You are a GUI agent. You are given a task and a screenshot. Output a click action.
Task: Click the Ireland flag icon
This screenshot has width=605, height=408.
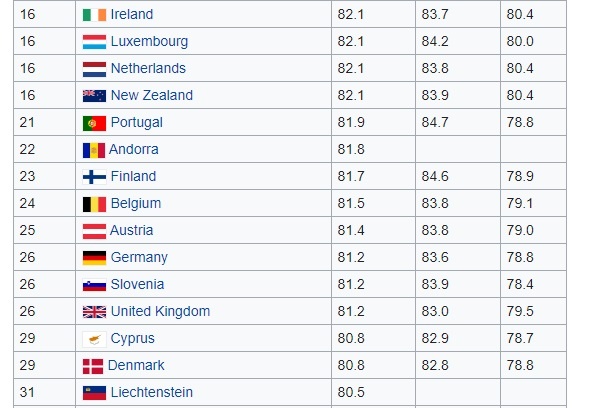click(94, 15)
